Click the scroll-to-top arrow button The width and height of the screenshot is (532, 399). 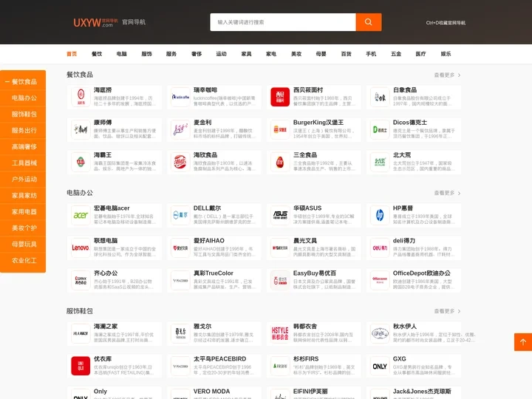(x=523, y=342)
